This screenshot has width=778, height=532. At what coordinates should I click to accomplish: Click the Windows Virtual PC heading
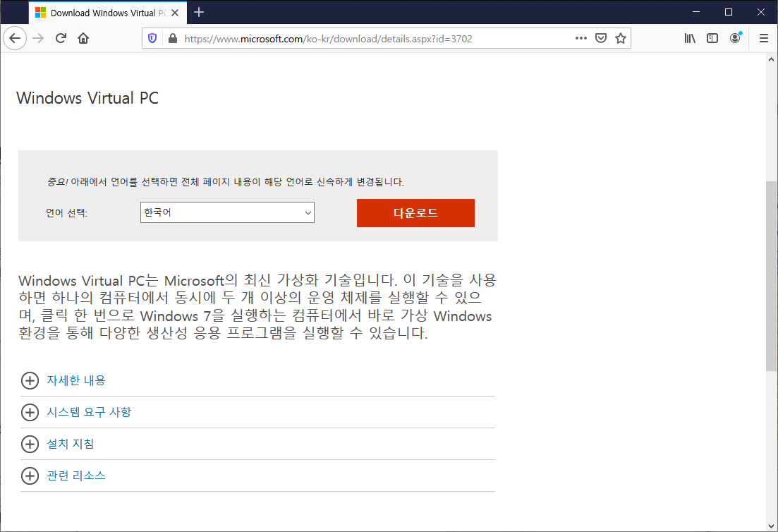(x=88, y=98)
